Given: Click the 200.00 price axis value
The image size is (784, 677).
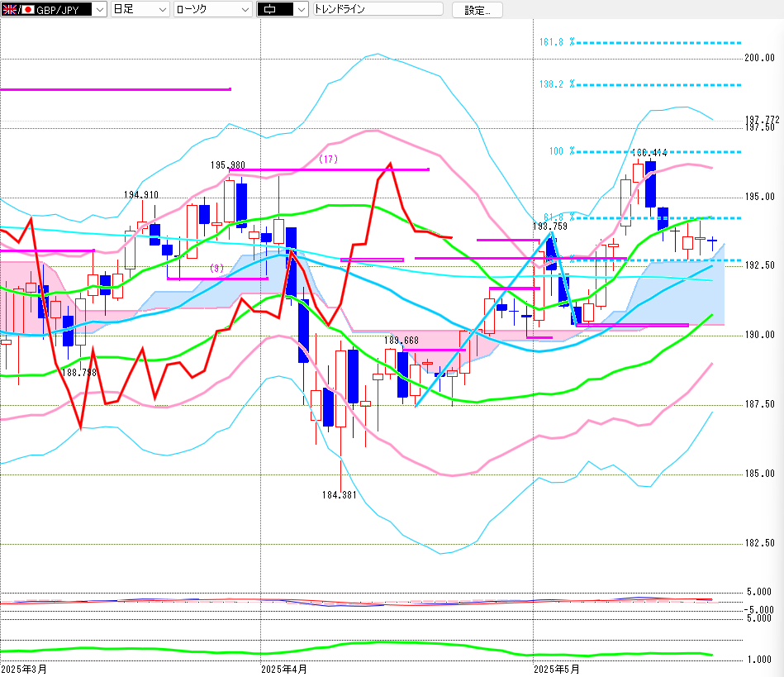Looking at the screenshot, I should [x=759, y=58].
